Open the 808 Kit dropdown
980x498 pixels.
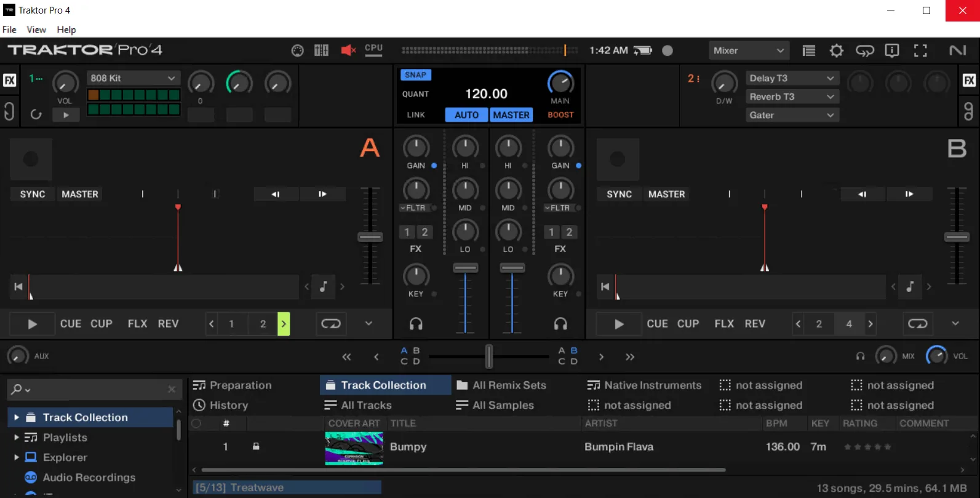tap(133, 78)
